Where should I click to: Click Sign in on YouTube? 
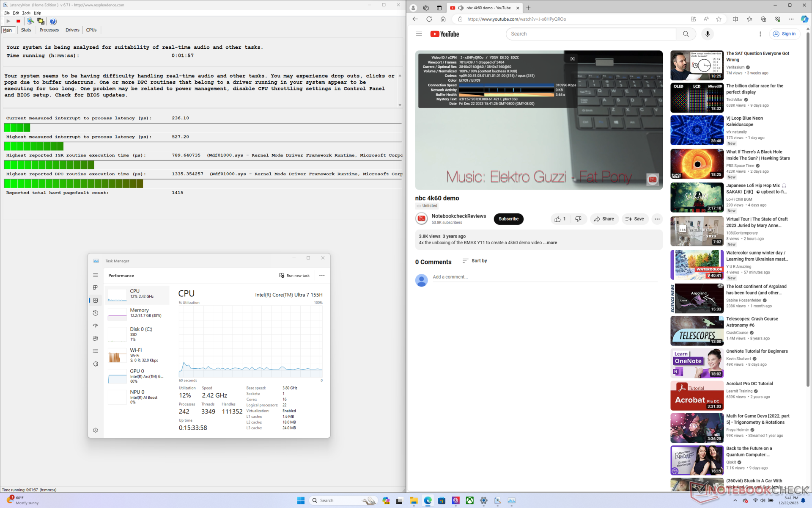pyautogui.click(x=785, y=34)
